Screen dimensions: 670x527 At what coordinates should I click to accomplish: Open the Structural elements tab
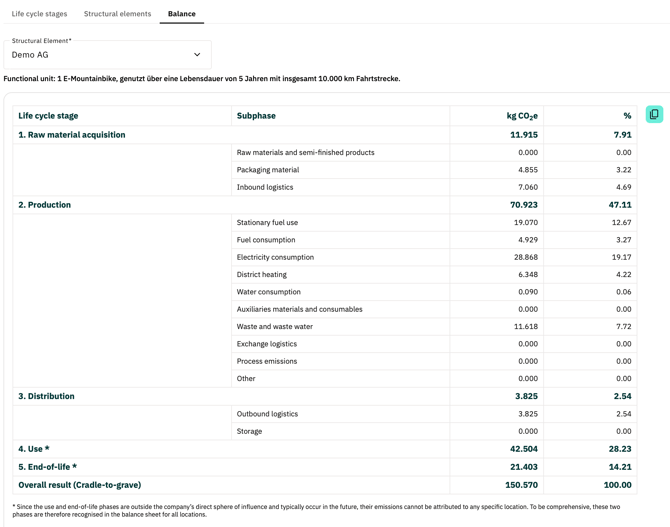pyautogui.click(x=117, y=14)
